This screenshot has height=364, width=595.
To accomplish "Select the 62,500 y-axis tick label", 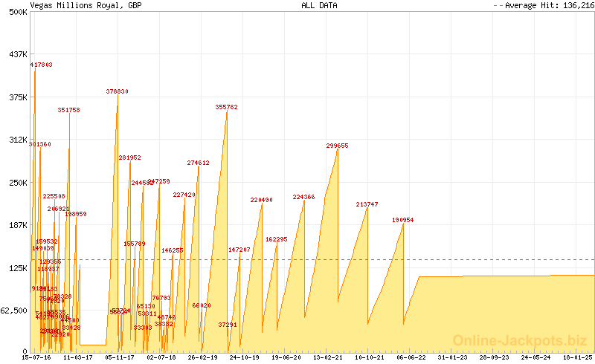I will pyautogui.click(x=14, y=311).
